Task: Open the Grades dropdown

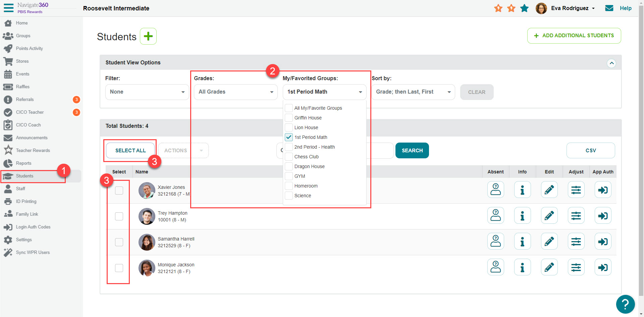Action: (235, 92)
